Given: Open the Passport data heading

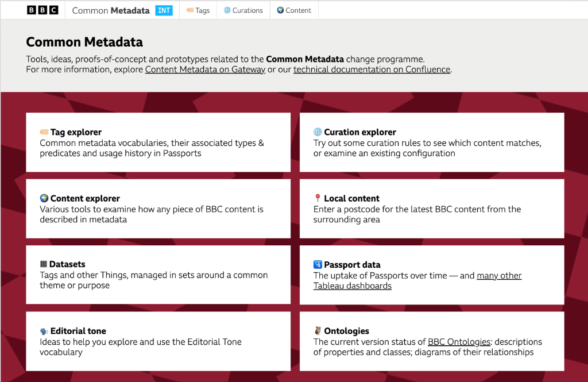Looking at the screenshot, I should click(x=352, y=265).
